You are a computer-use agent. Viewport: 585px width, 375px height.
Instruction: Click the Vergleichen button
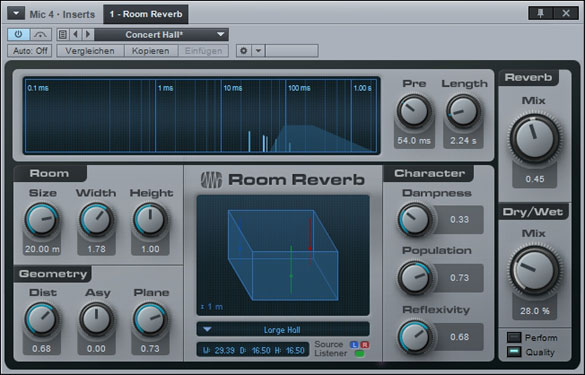[x=90, y=51]
